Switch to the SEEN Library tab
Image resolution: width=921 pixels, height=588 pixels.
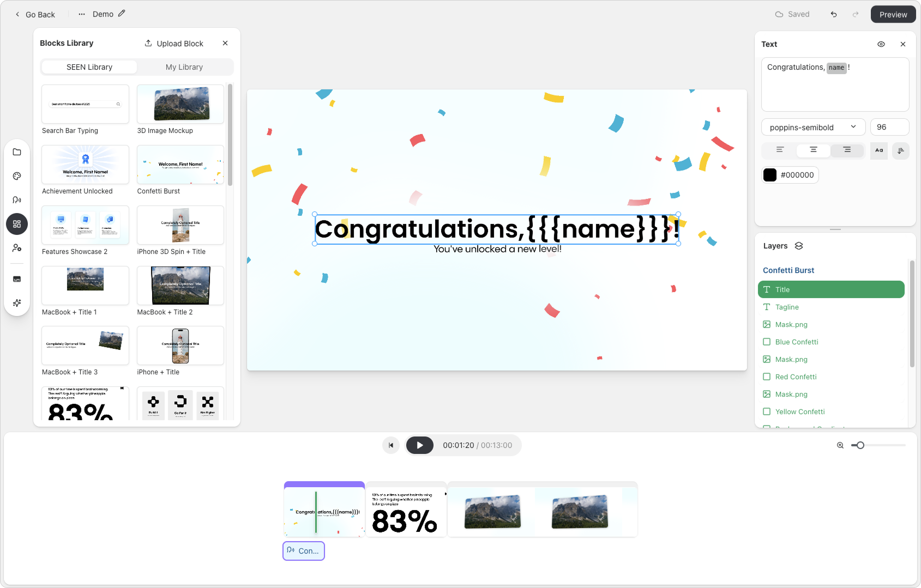89,67
